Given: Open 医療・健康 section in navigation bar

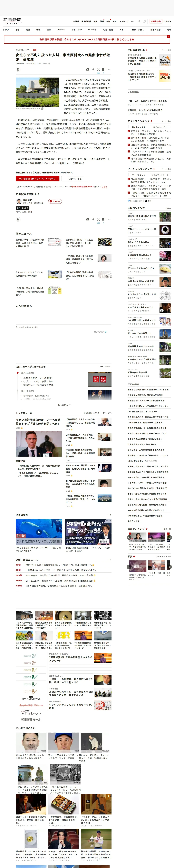Looking at the screenshot, I should (156, 30).
